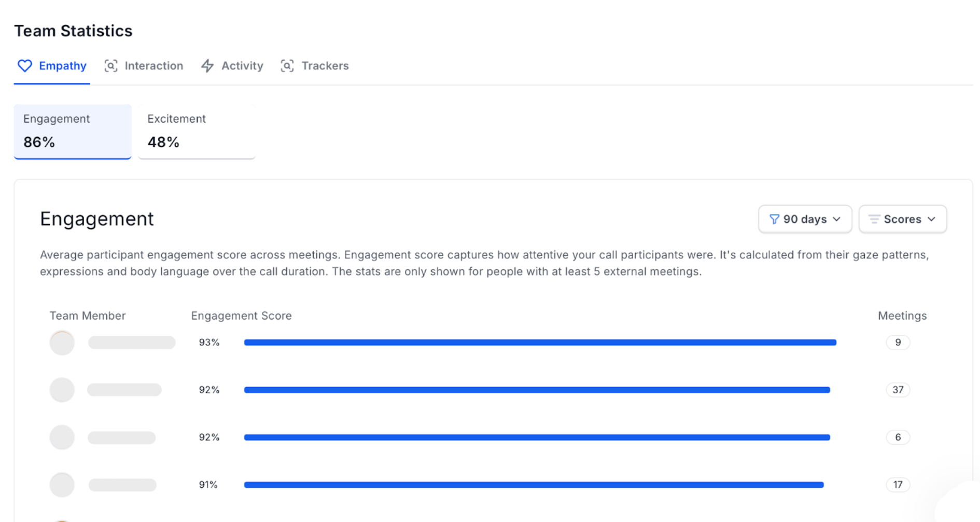Image resolution: width=980 pixels, height=522 pixels.
Task: Switch to the Trackers tab
Action: (x=314, y=66)
